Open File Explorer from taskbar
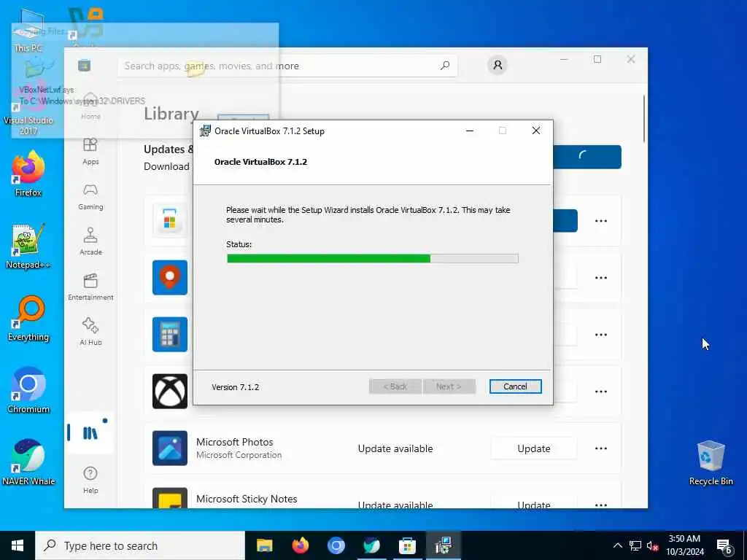 pyautogui.click(x=264, y=545)
